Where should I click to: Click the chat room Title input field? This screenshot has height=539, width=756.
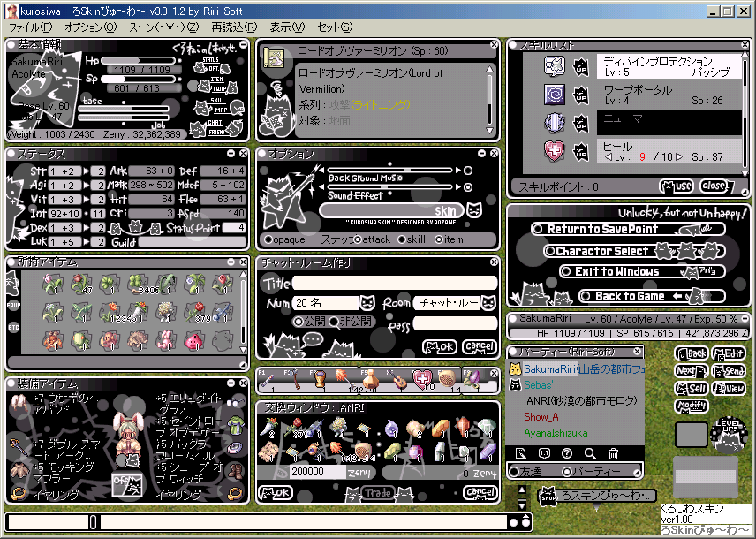[395, 283]
